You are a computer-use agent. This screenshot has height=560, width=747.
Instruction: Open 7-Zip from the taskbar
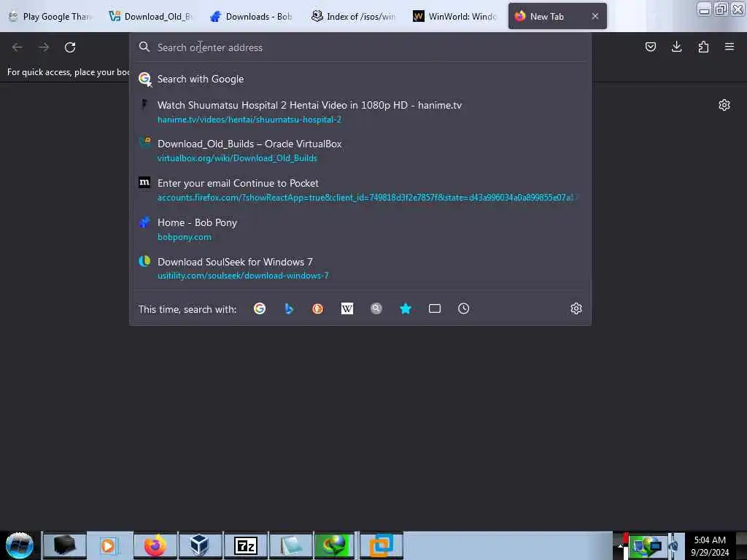point(245,545)
